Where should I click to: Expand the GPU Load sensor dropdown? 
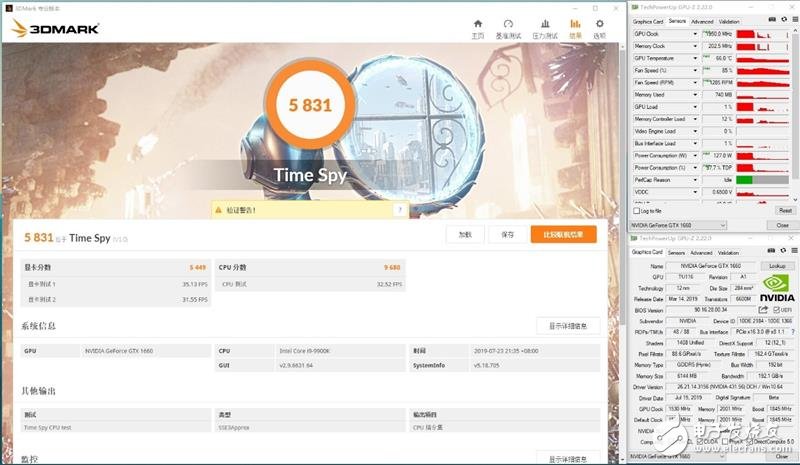pos(694,107)
